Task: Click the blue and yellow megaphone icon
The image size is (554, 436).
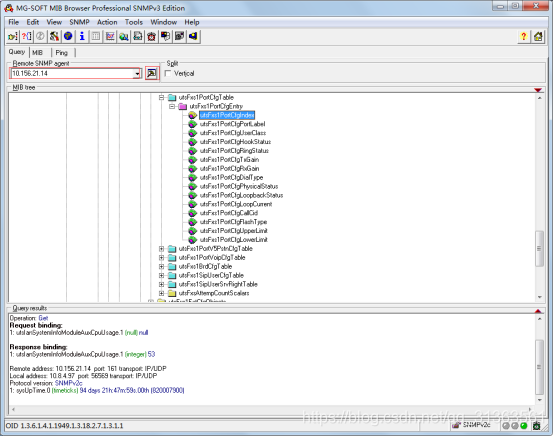Action: coord(193,36)
